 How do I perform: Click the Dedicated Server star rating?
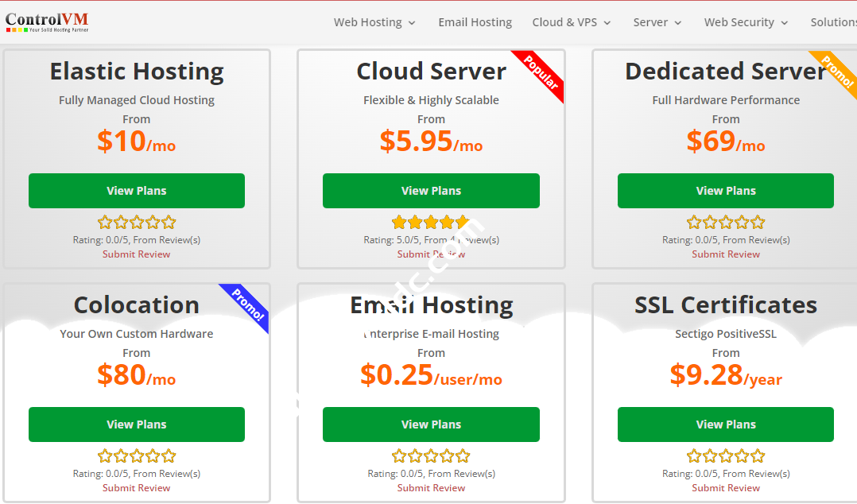[725, 223]
